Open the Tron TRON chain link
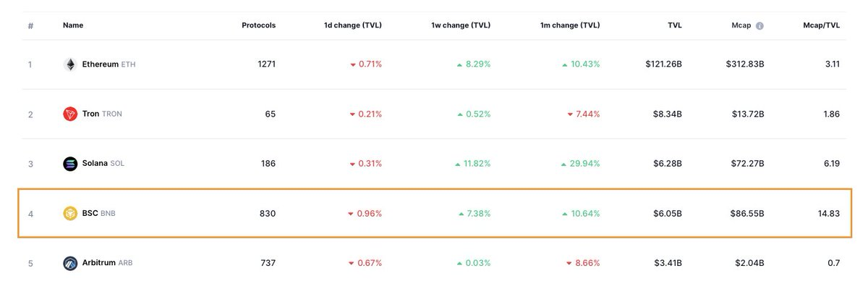 [x=101, y=114]
